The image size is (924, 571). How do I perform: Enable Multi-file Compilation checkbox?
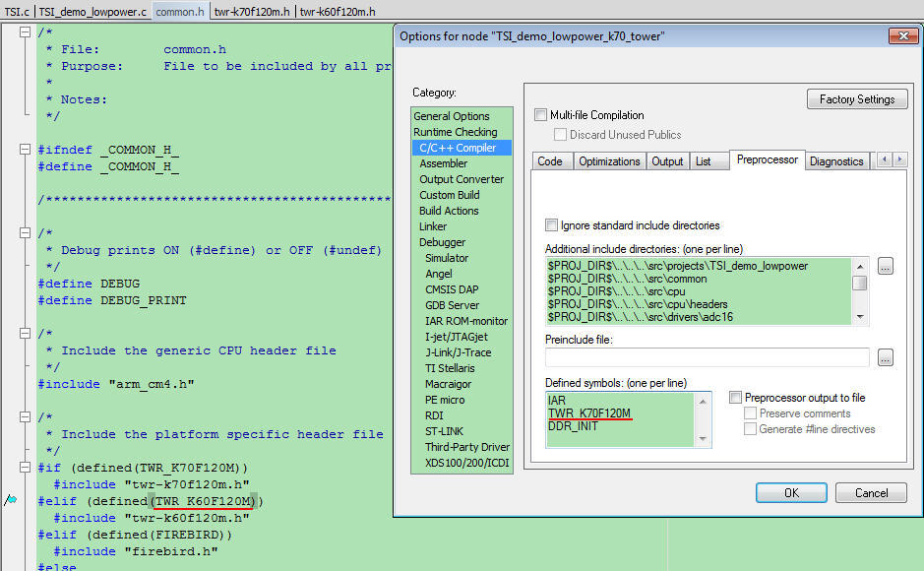click(x=540, y=115)
